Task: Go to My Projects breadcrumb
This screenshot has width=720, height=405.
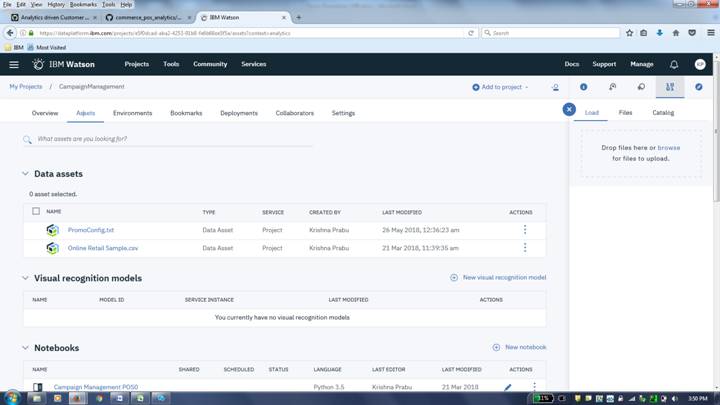Action: click(x=26, y=86)
